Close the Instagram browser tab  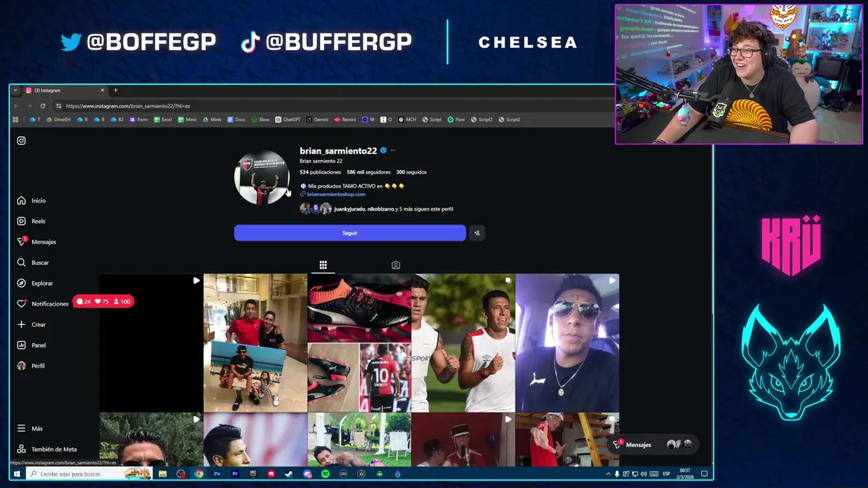(x=102, y=90)
